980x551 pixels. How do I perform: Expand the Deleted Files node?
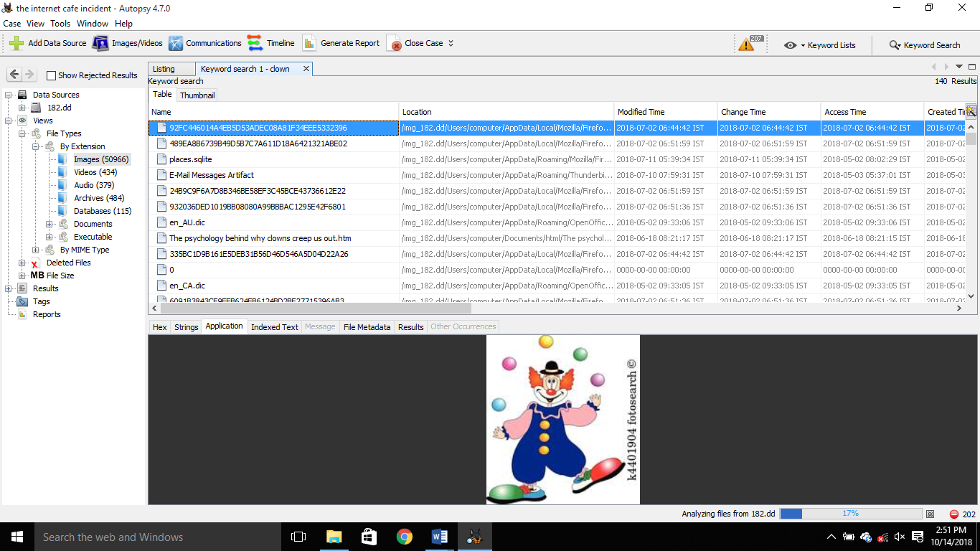point(22,263)
